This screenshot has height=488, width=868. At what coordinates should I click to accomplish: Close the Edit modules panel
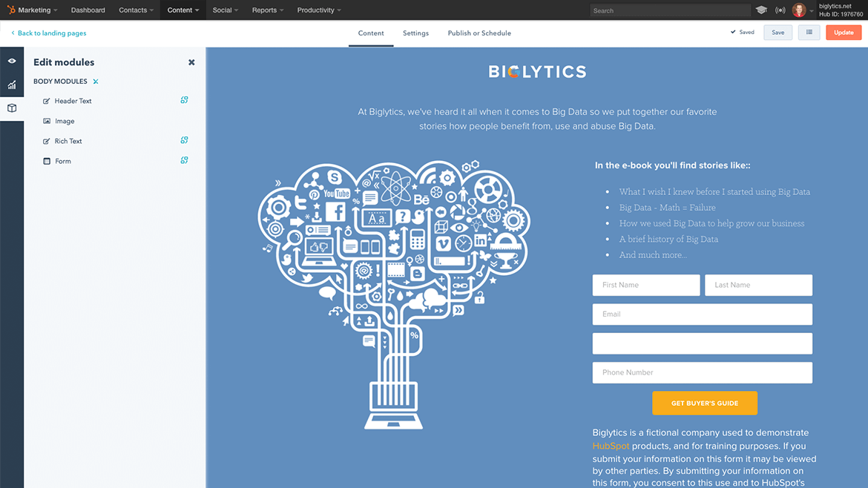[x=191, y=62]
